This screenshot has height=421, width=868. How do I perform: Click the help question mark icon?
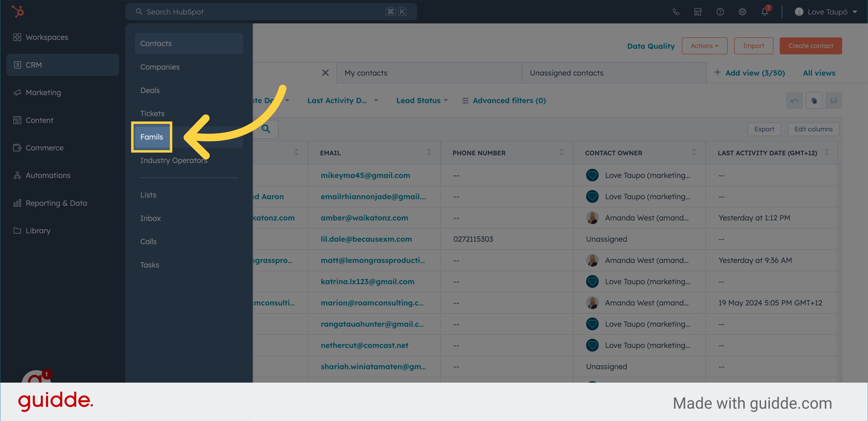coord(720,12)
